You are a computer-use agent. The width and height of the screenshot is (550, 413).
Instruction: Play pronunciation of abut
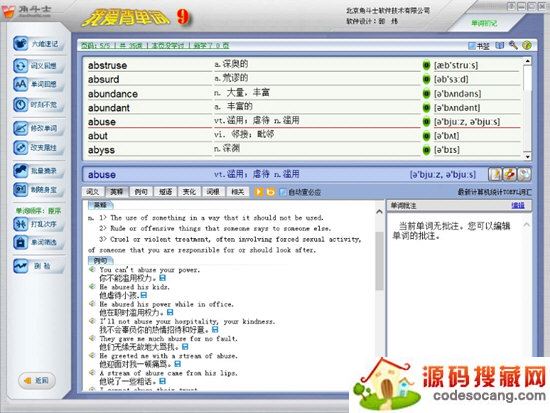pos(426,136)
